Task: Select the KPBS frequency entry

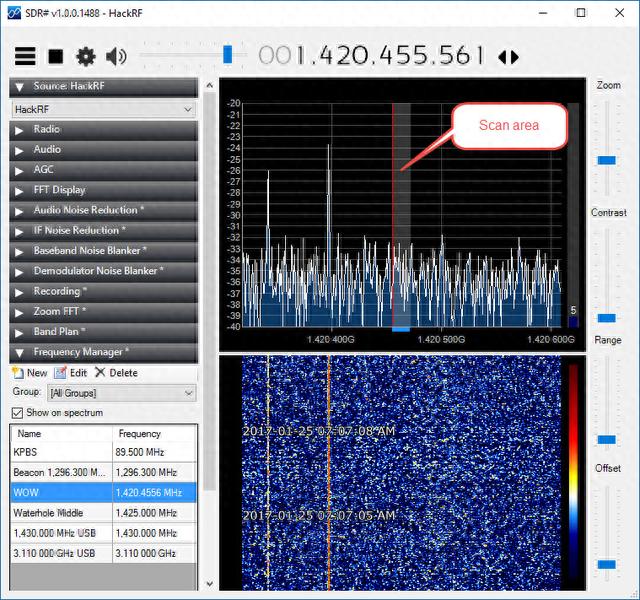Action: [60, 452]
